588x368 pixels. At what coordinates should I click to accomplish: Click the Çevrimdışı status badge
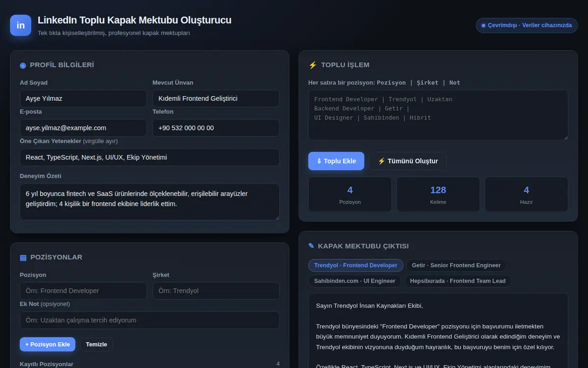coord(527,26)
